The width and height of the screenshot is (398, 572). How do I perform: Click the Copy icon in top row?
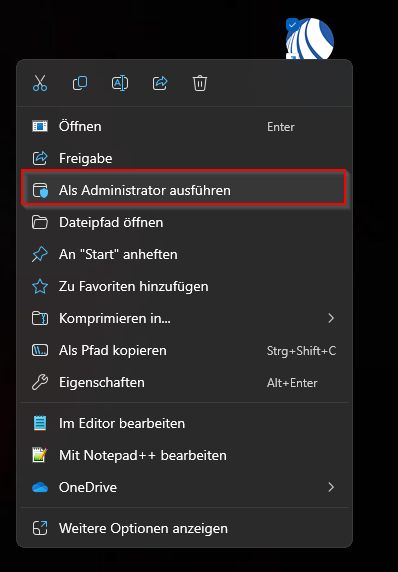[x=80, y=83]
